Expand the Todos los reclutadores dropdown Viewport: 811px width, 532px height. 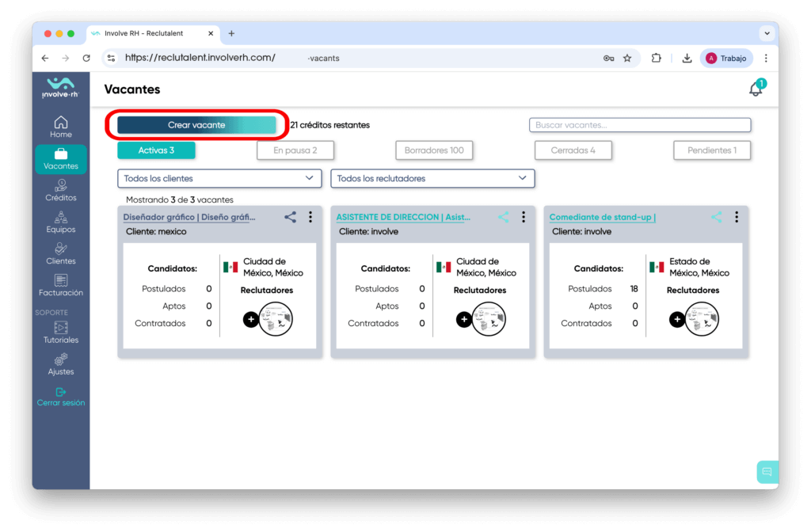[x=432, y=179]
